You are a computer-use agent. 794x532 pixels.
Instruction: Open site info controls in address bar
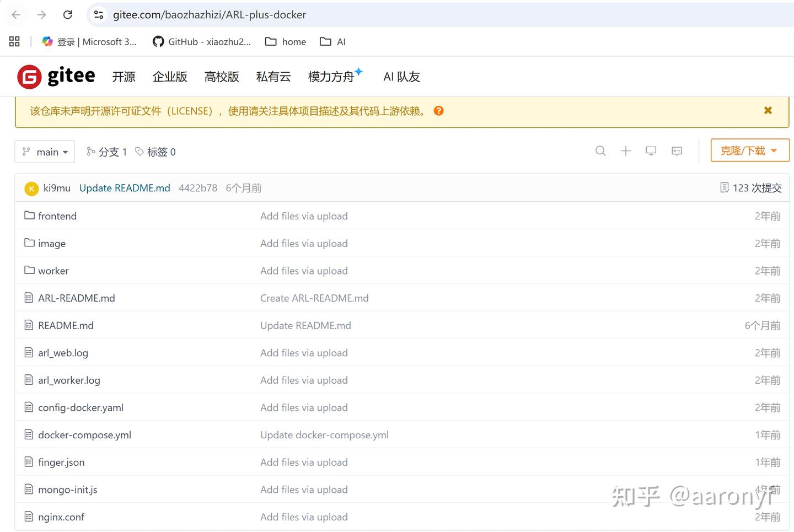[98, 14]
